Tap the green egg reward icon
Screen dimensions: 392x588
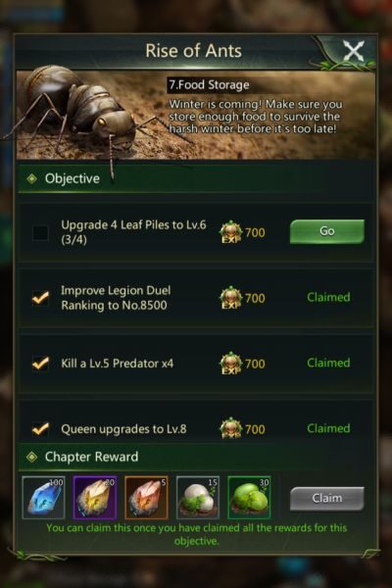(249, 498)
